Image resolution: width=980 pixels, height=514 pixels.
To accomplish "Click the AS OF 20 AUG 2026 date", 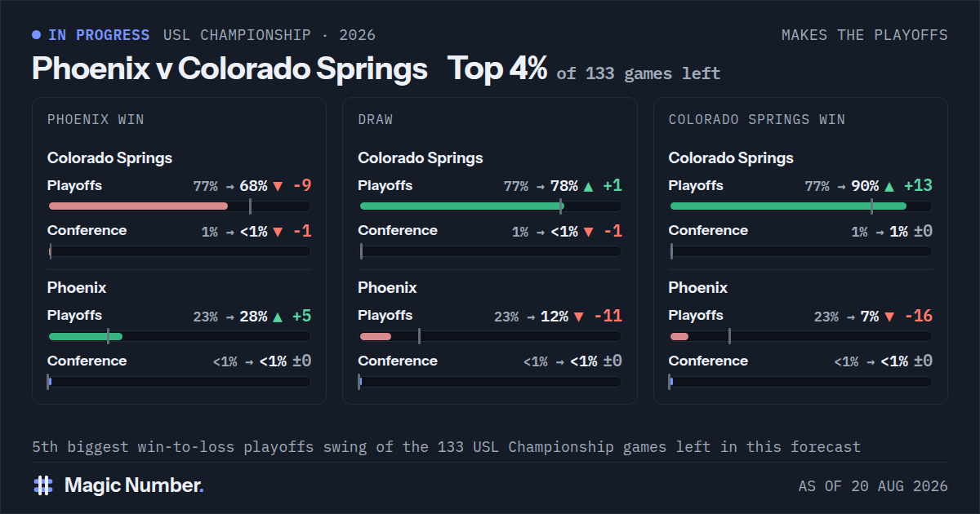I will tap(873, 486).
